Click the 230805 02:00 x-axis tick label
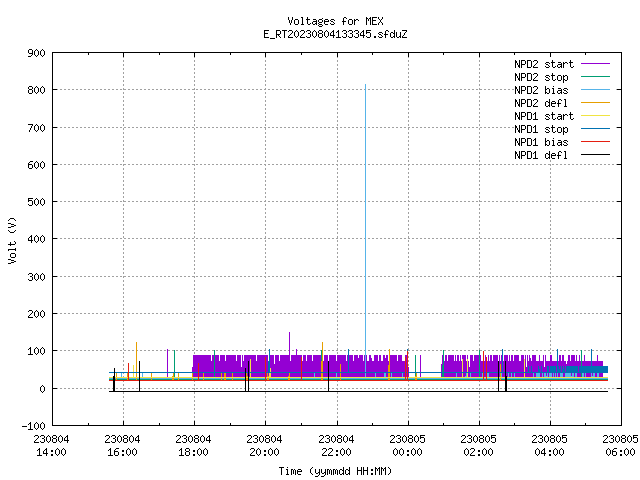Screen dimensions: 640x480 (478, 446)
